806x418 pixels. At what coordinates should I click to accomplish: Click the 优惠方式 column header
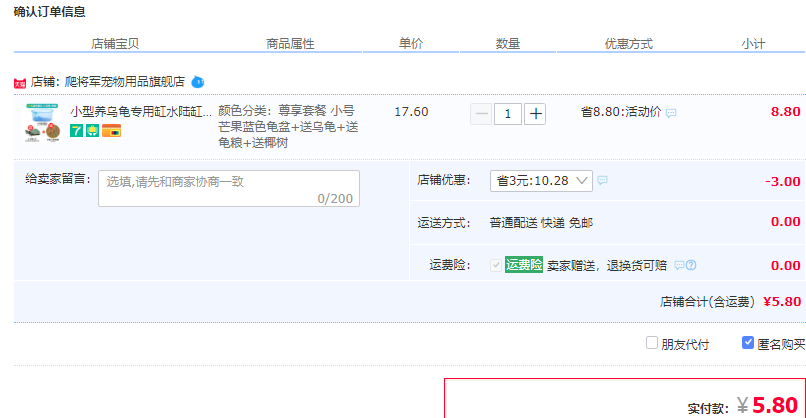(628, 44)
